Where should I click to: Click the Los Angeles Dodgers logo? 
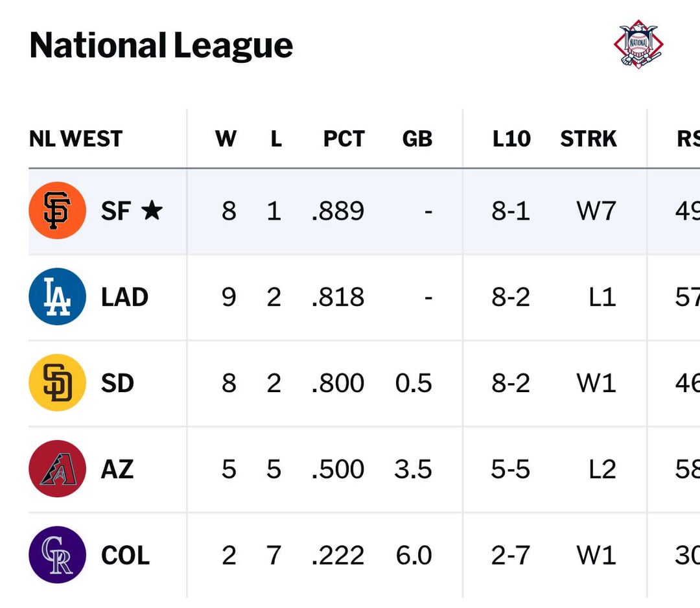[57, 297]
